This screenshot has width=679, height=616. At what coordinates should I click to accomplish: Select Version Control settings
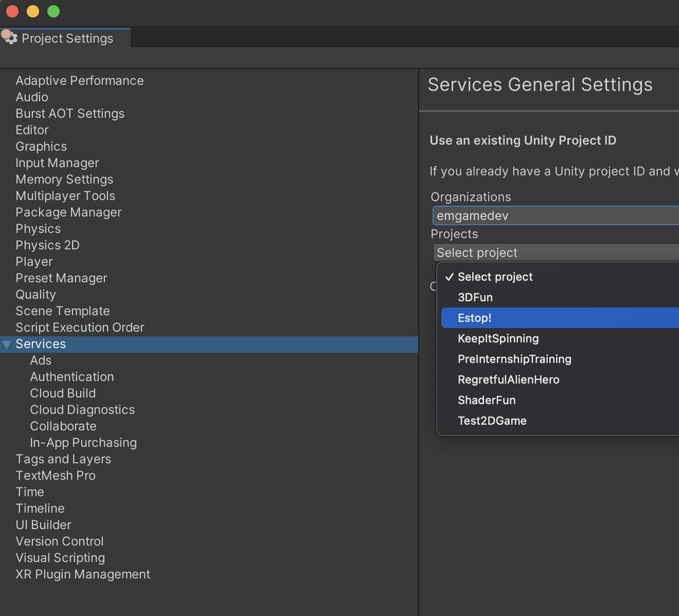point(60,541)
